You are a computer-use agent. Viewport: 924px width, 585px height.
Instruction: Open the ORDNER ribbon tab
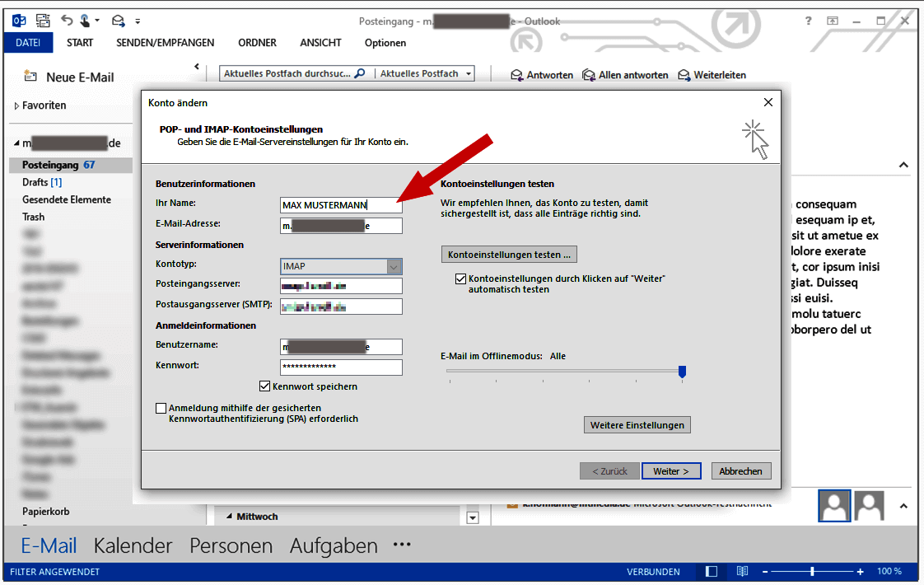point(257,43)
